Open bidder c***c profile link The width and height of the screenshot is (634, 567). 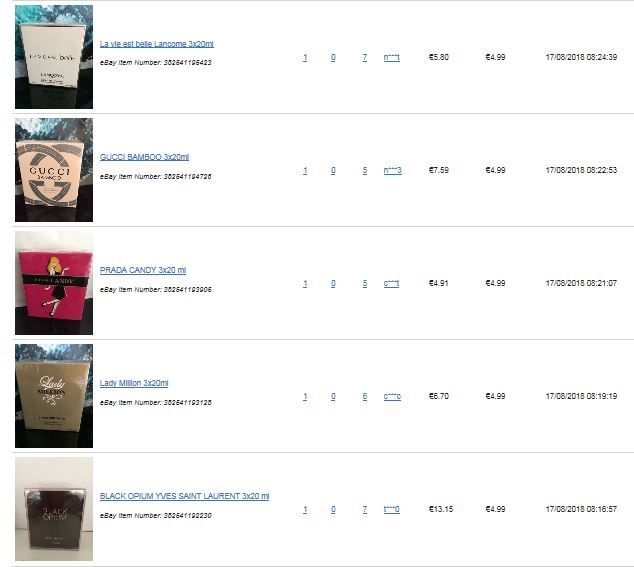point(392,396)
